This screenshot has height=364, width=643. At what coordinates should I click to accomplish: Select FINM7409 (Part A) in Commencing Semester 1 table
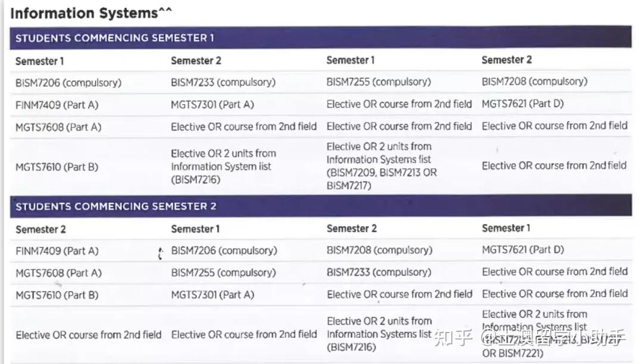(57, 105)
